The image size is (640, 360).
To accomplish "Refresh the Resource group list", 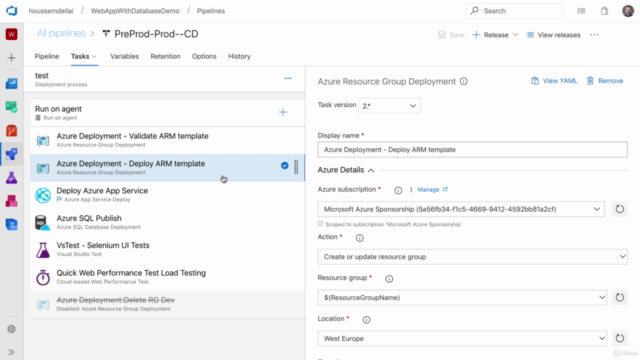I will click(620, 298).
